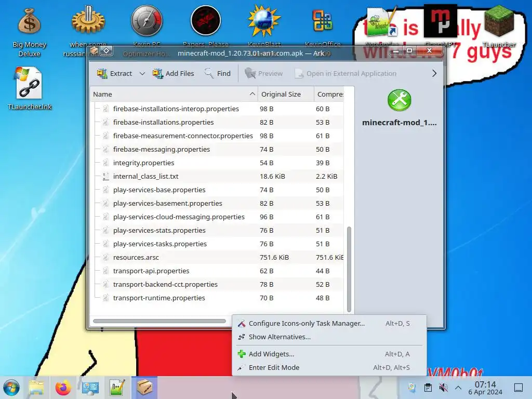Open the TLauncher grass block icon
Screen dimensions: 532x399
point(499,22)
